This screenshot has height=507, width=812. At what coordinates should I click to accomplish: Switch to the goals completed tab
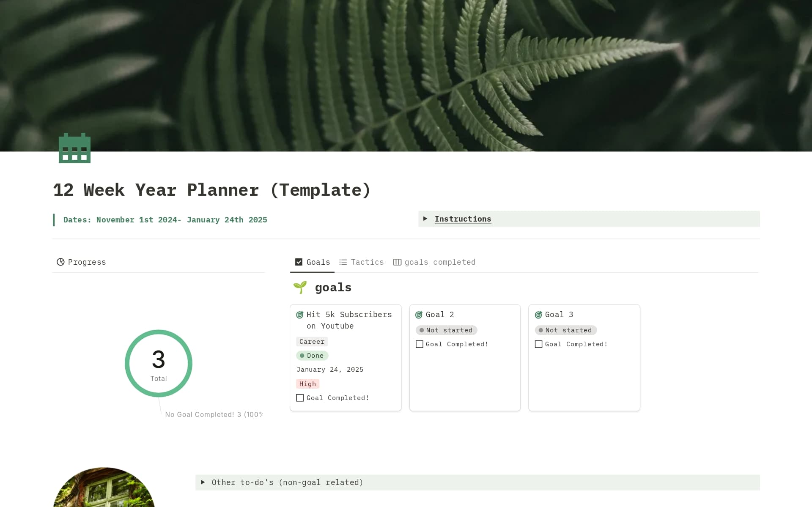440,262
